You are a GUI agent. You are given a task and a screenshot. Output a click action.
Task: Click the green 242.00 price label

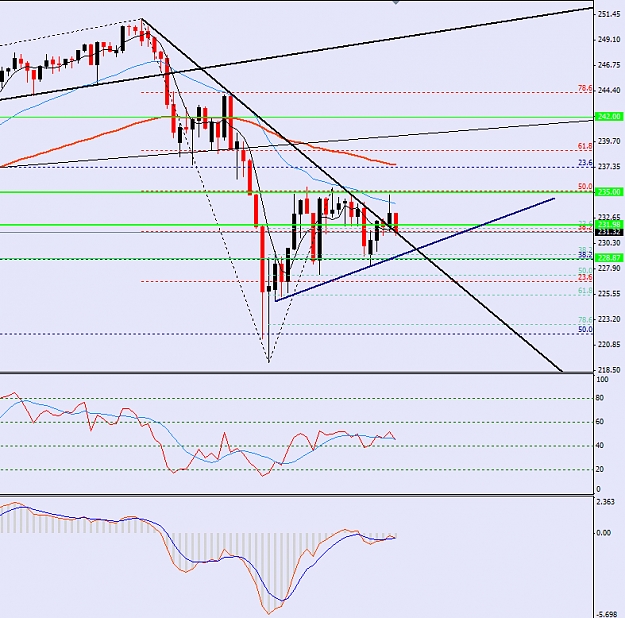coord(609,116)
